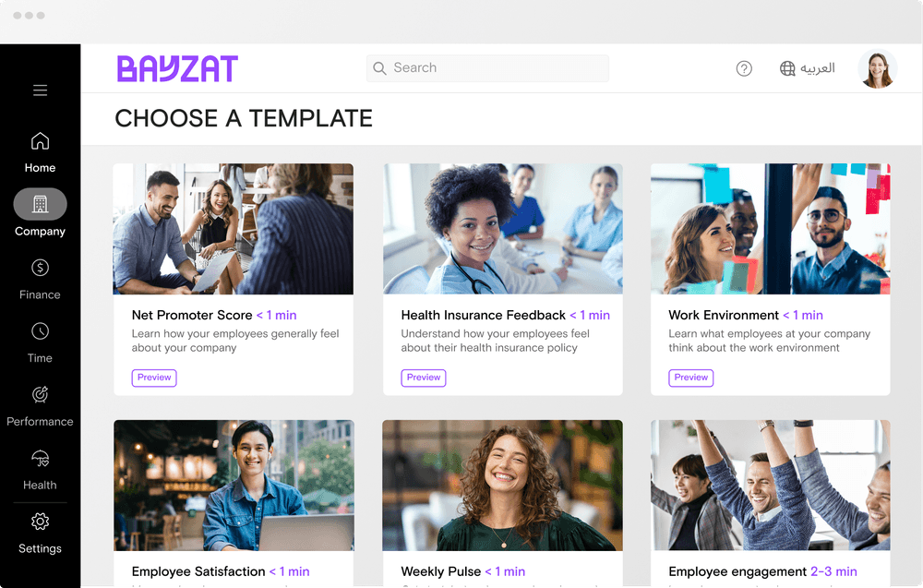The image size is (923, 588).
Task: Open the Finance dollar icon
Action: [40, 268]
